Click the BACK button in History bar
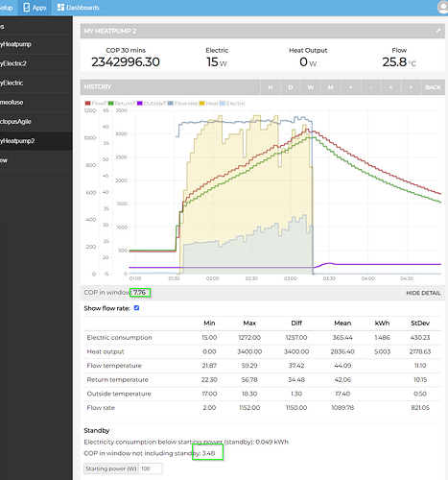 (x=433, y=87)
